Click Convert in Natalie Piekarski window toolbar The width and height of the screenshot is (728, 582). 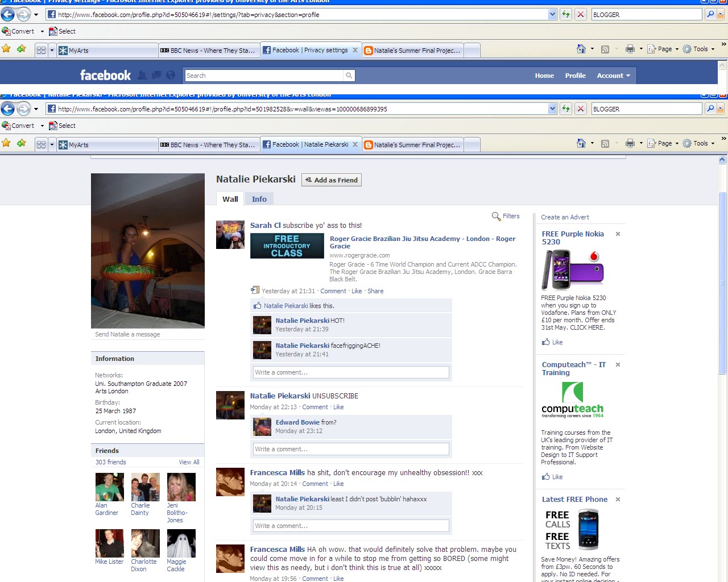(x=18, y=126)
